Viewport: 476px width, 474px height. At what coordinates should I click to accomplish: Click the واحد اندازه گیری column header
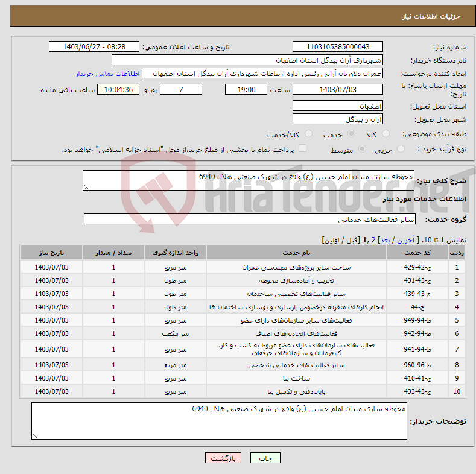click(175, 253)
